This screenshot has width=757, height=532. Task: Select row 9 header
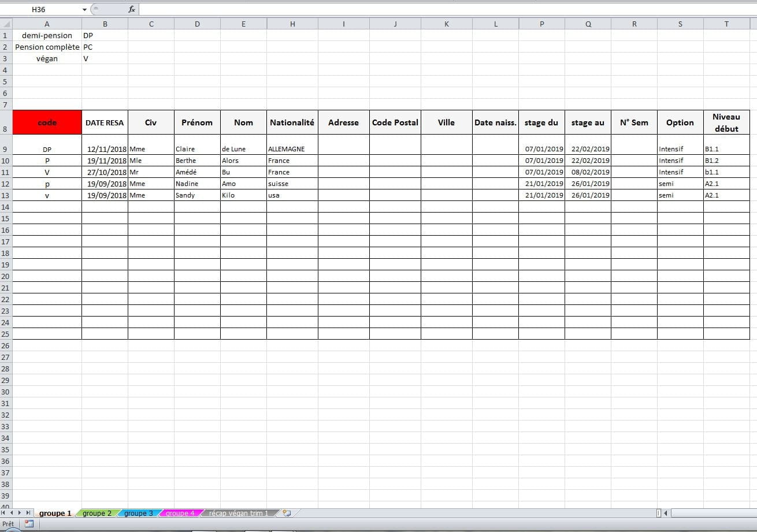pos(6,148)
